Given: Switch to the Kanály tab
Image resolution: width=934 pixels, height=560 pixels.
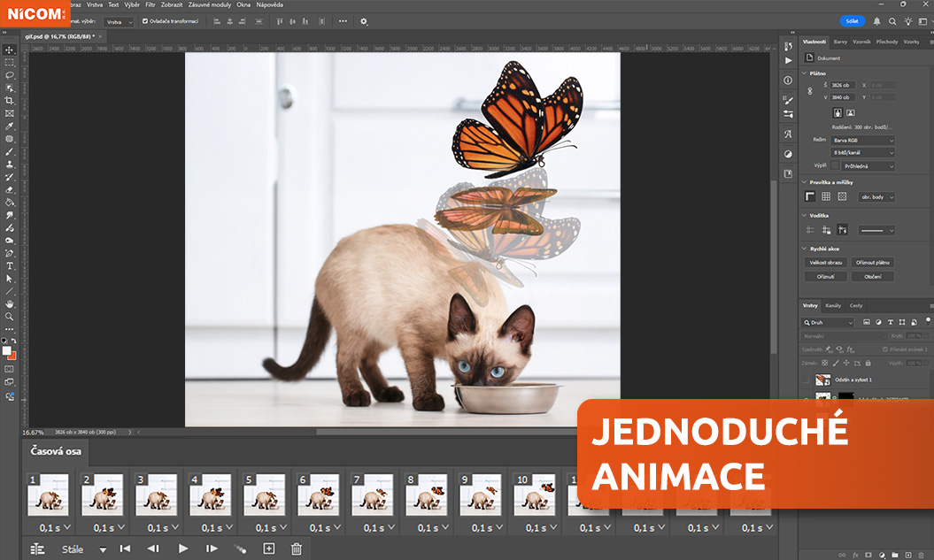Looking at the screenshot, I should (x=833, y=305).
